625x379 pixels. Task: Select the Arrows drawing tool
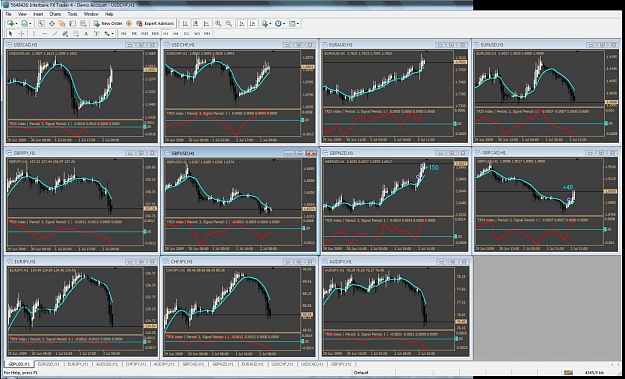[x=107, y=33]
